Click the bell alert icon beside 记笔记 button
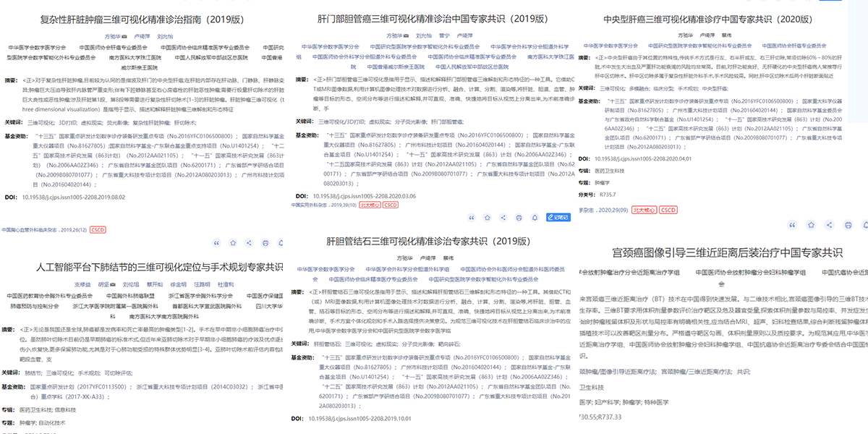This screenshot has width=868, height=434. 536,217
